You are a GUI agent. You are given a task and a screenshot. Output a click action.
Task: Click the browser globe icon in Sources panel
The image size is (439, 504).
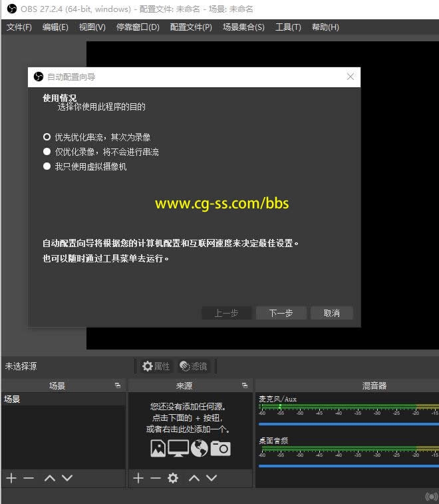tap(200, 448)
